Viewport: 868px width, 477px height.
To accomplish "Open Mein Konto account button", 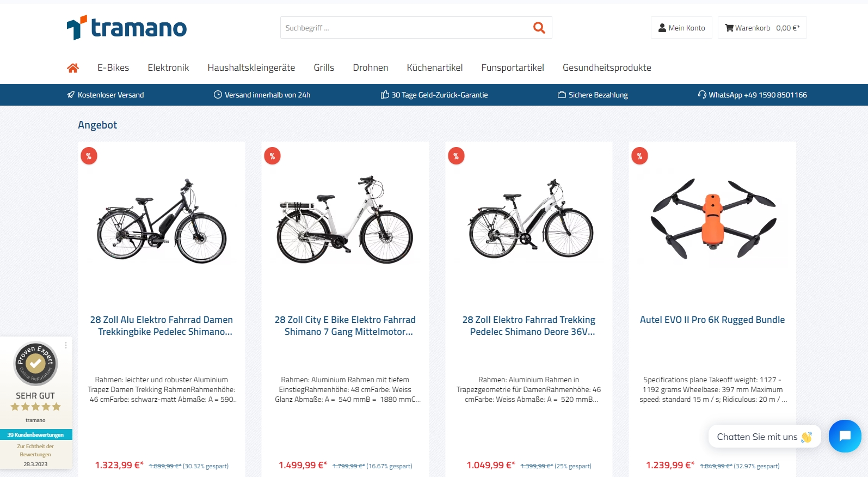I will tap(681, 28).
